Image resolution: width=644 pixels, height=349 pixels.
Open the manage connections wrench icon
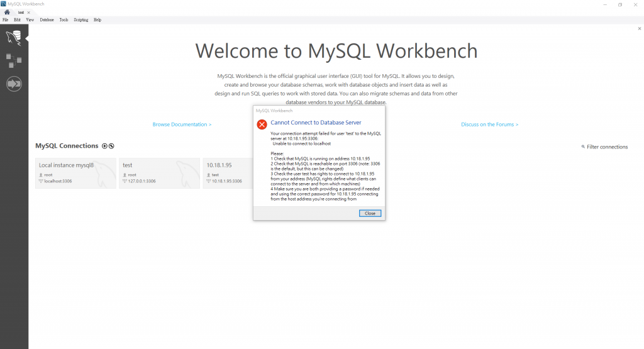click(x=111, y=146)
